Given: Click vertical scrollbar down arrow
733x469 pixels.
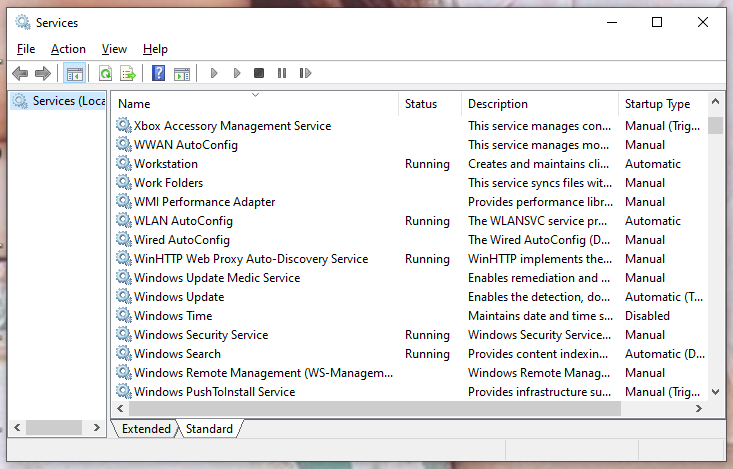Looking at the screenshot, I should [x=715, y=392].
